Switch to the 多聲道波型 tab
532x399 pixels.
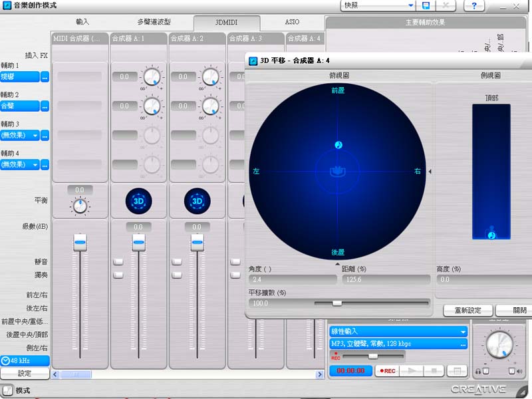[x=154, y=22]
